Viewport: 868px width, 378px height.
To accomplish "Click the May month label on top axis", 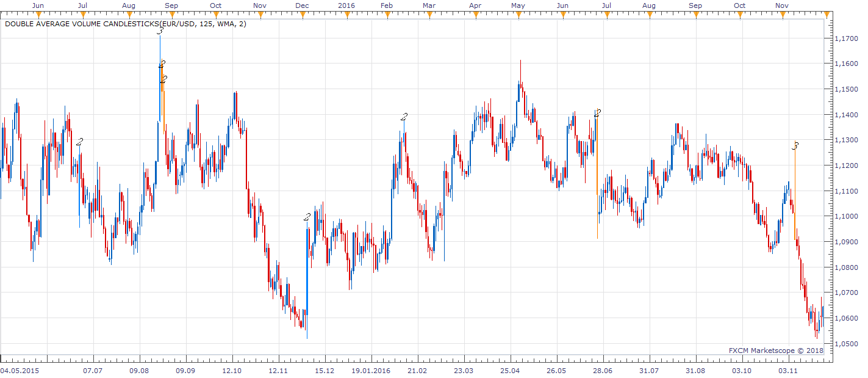I will click(518, 5).
